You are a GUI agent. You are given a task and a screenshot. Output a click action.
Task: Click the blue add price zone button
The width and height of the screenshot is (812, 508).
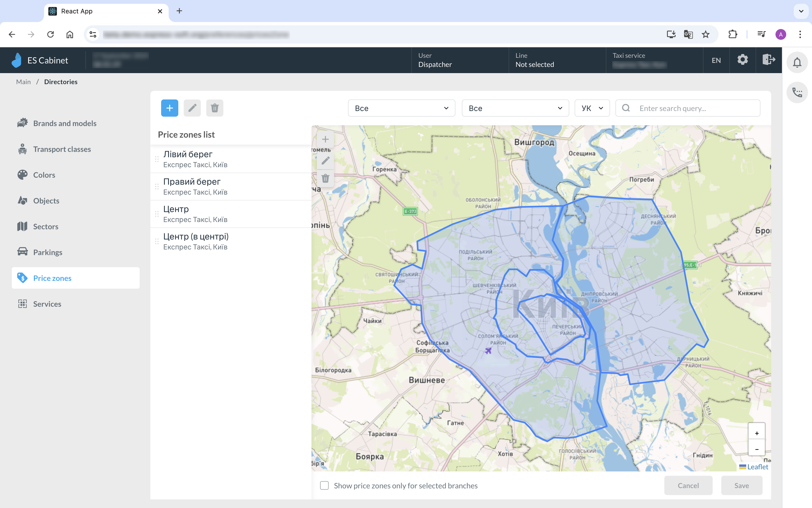click(169, 108)
